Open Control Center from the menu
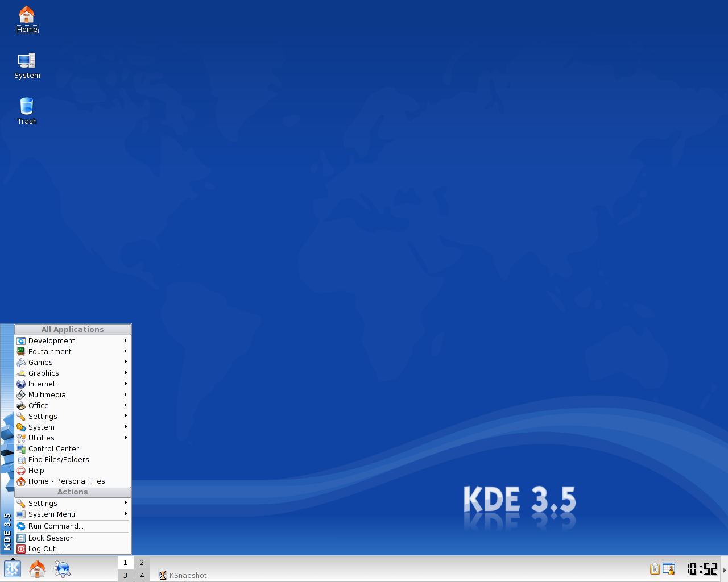728x582 pixels. coord(53,449)
